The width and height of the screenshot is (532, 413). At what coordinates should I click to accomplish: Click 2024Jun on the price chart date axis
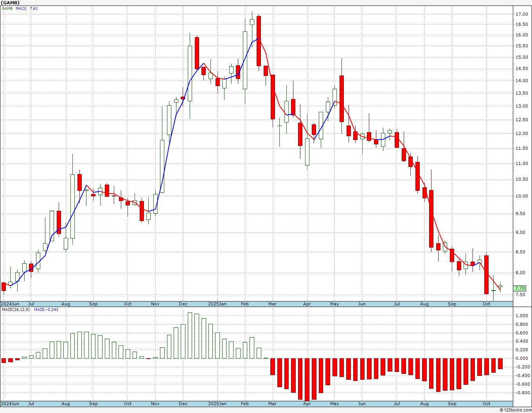coord(10,304)
